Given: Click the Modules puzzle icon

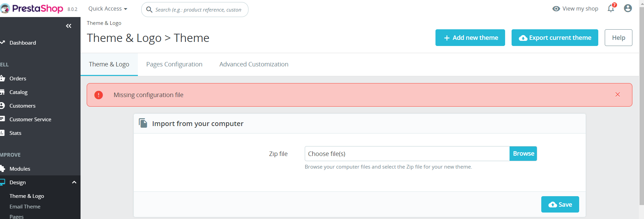Looking at the screenshot, I should click(3, 169).
